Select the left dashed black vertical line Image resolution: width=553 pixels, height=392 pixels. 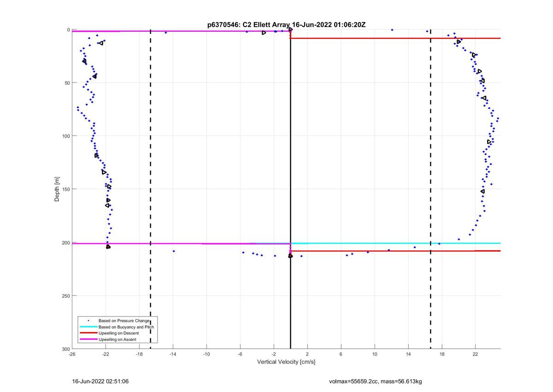pyautogui.click(x=151, y=189)
